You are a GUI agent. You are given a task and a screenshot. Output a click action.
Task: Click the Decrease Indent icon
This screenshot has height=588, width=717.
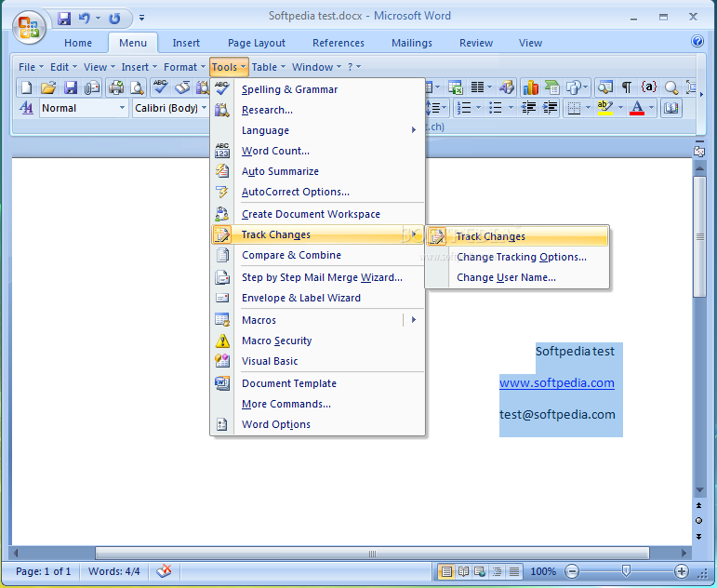[528, 108]
